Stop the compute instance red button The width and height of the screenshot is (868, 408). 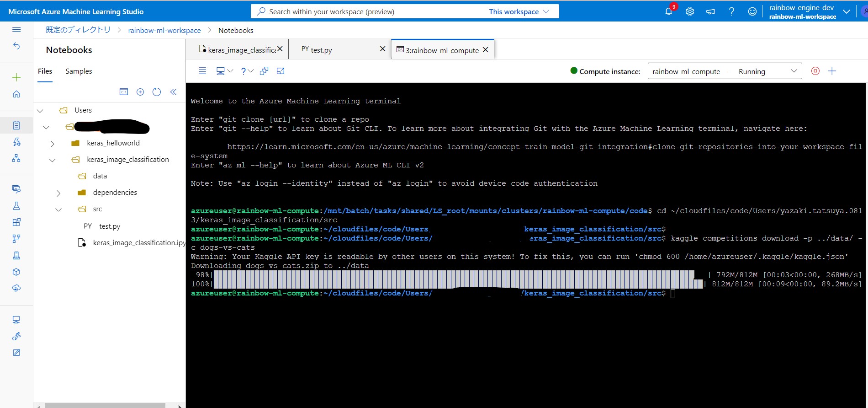[815, 71]
